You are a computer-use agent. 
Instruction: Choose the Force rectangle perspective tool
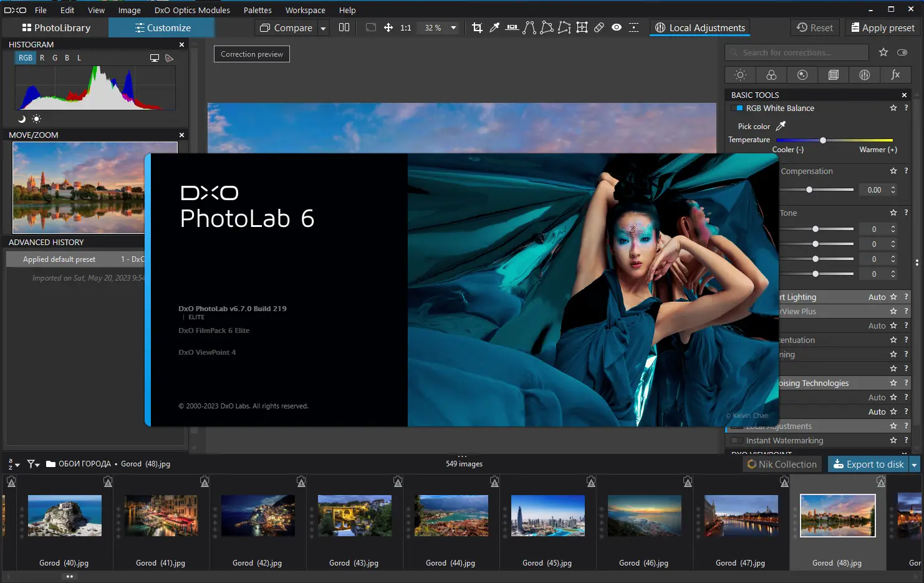pos(547,27)
